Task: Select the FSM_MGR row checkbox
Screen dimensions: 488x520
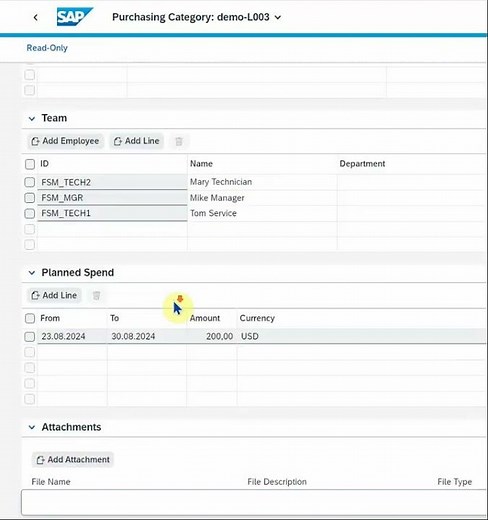Action: 30,198
